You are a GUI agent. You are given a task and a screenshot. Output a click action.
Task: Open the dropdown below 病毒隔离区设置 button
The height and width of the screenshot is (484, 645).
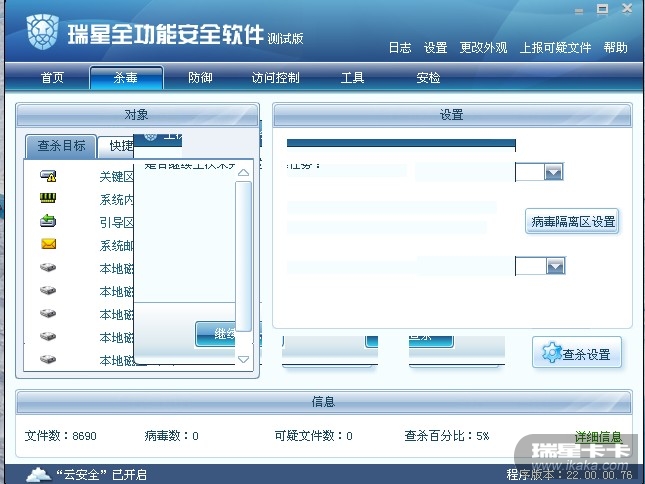[x=555, y=266]
